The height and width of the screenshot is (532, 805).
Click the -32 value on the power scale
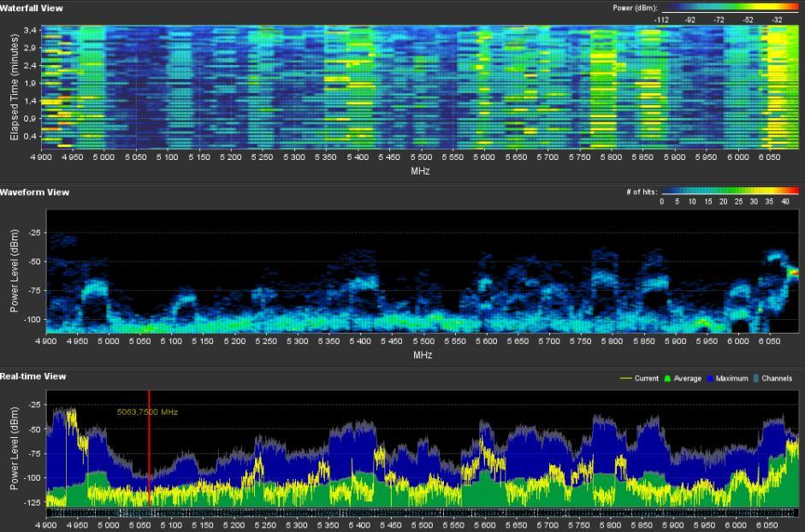tap(777, 19)
